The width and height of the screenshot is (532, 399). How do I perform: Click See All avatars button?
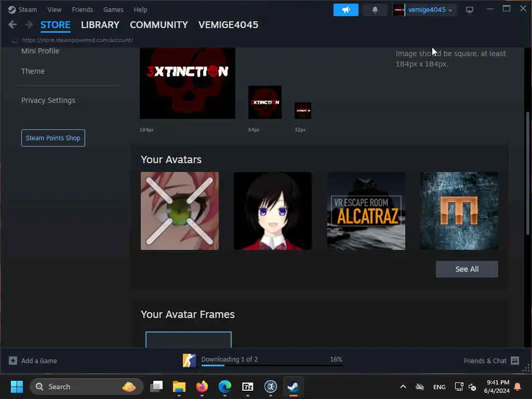point(467,269)
